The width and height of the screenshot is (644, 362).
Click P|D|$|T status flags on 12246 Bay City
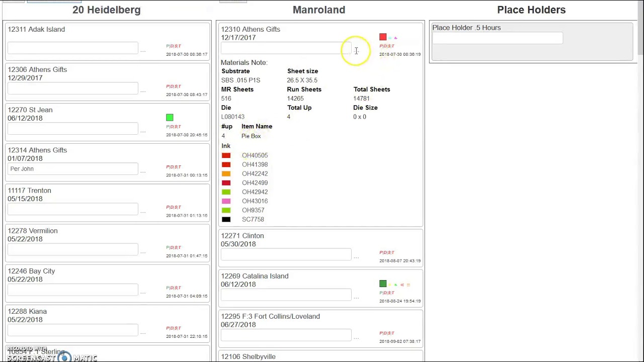coord(174,288)
